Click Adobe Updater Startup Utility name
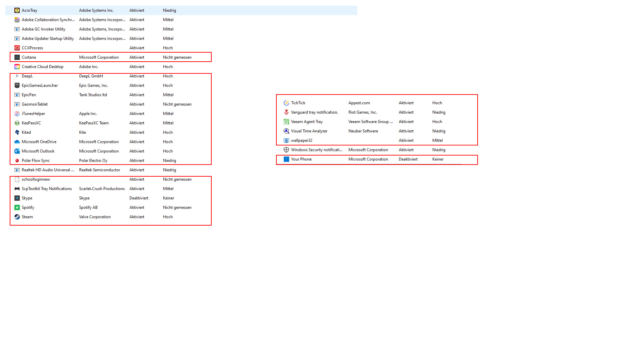The width and height of the screenshot is (644, 362). [x=48, y=39]
